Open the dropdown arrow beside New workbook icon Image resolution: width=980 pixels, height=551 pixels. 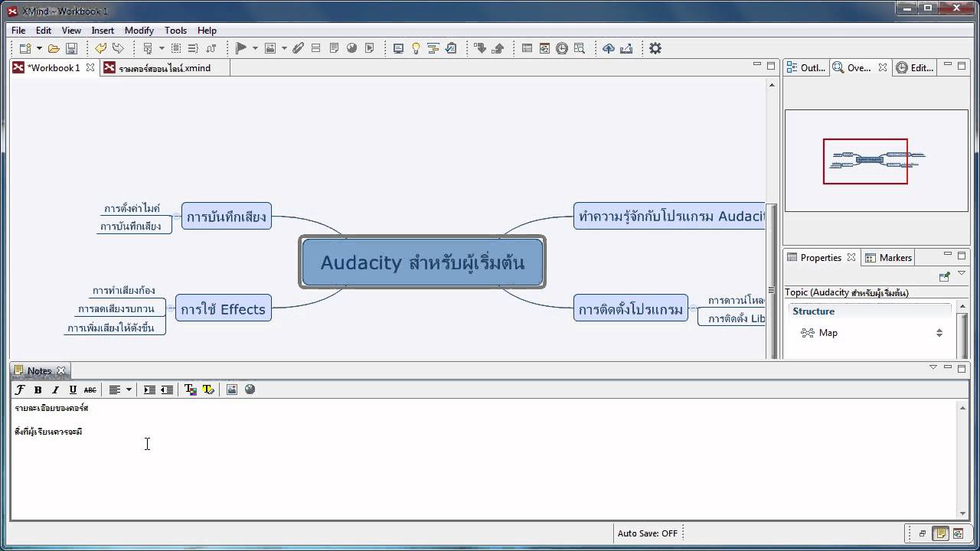39,48
